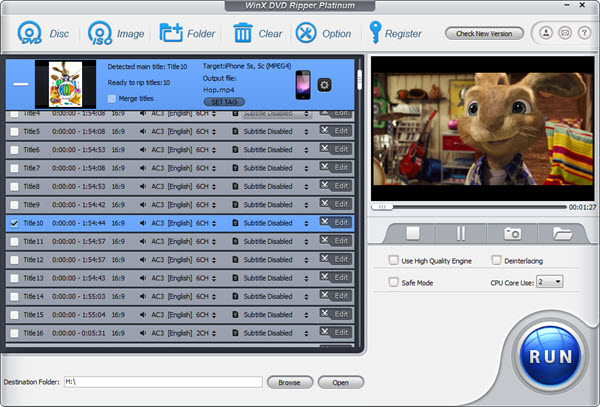Click the title list scrollbar
This screenshot has height=407, width=600.
pyautogui.click(x=359, y=80)
